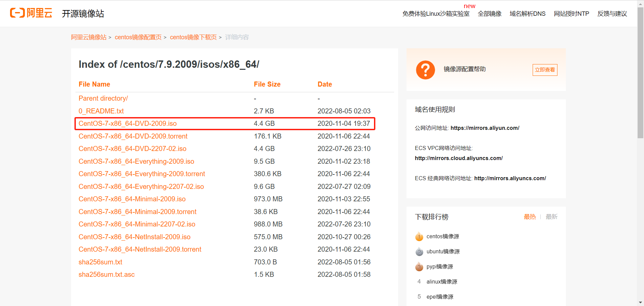Viewport: 644px width, 306px height.
Task: Open ubuntu镜像源 in download ranking
Action: tap(443, 252)
